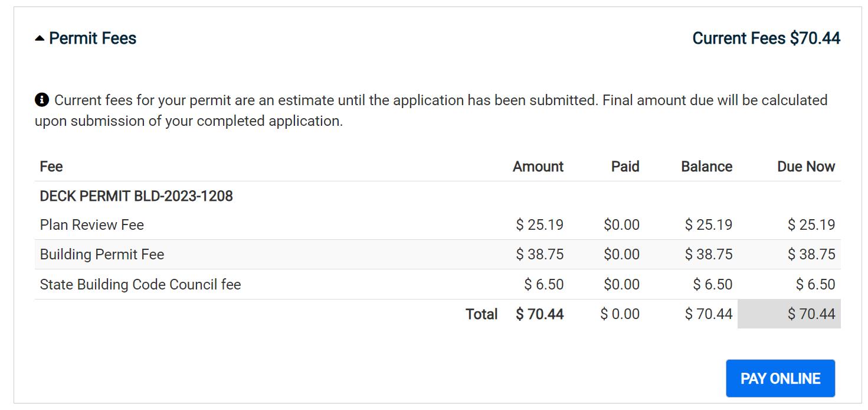Click the Due Now column header
Screen dimensions: 868x410
coord(805,167)
